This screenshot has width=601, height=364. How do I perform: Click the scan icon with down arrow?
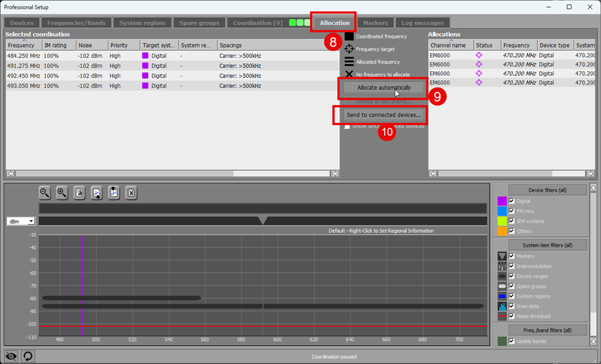point(97,193)
